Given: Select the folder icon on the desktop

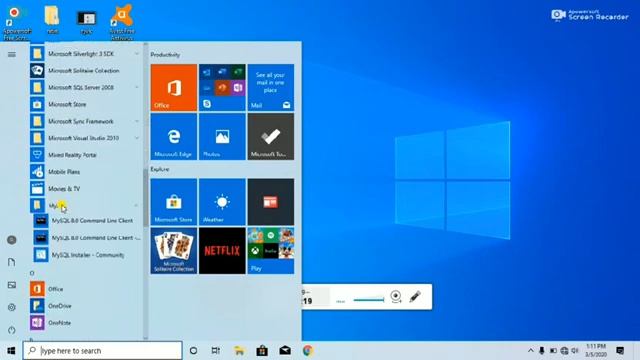Looking at the screenshot, I should [52, 20].
